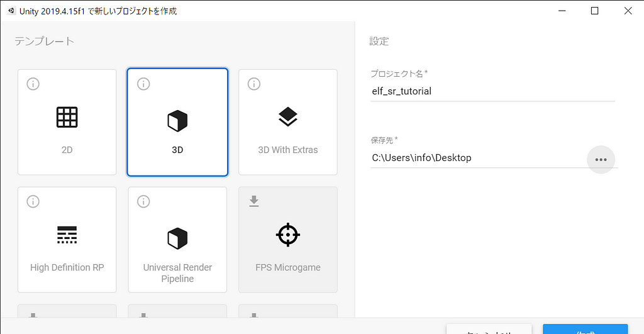Image resolution: width=644 pixels, height=334 pixels.
Task: Click the FPS Microgame crosshair icon
Action: 288,235
